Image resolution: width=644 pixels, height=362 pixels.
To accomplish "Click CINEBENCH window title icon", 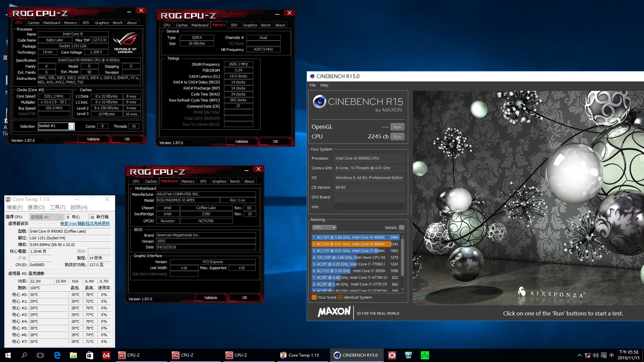I will click(x=312, y=76).
